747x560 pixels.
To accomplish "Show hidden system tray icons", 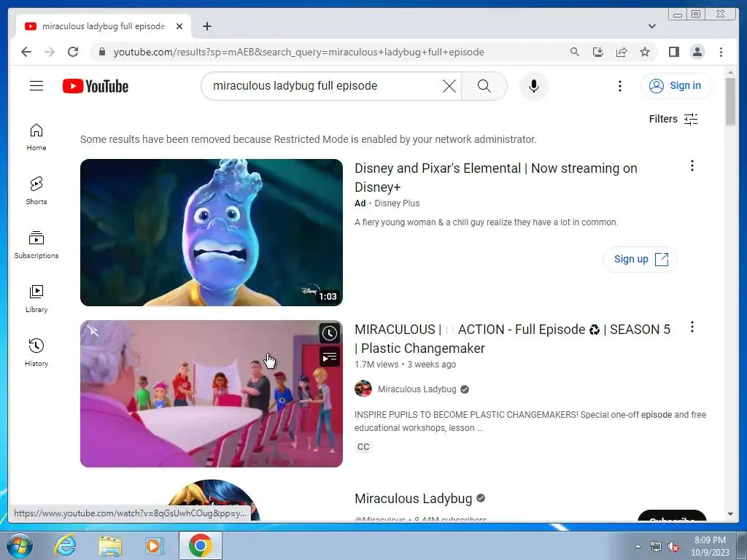I will tap(638, 546).
